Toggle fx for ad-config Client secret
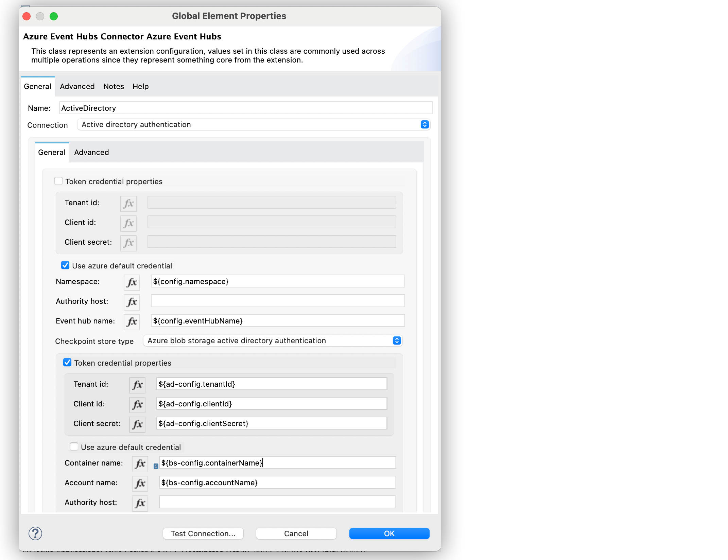Viewport: 728px width, 560px height. point(137,424)
